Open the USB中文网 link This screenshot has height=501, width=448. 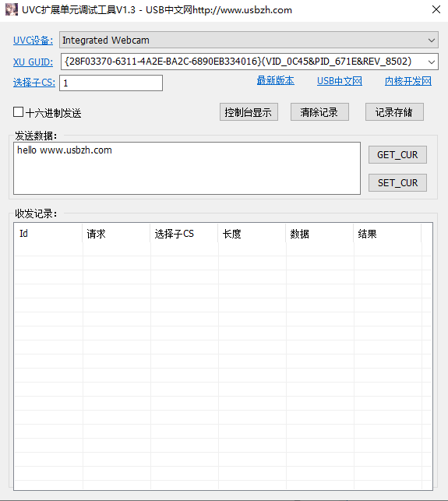point(340,81)
